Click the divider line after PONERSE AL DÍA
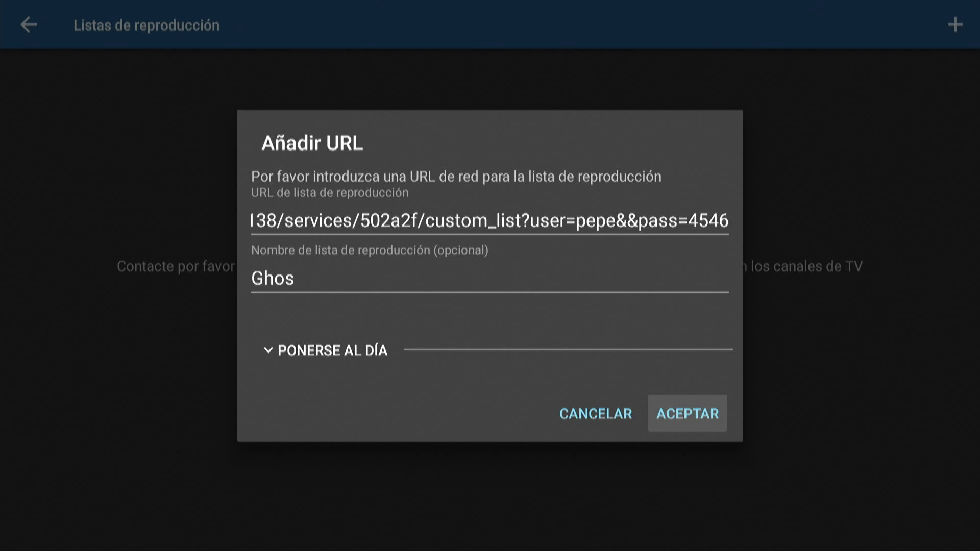Viewport: 980px width, 551px height. tap(568, 349)
